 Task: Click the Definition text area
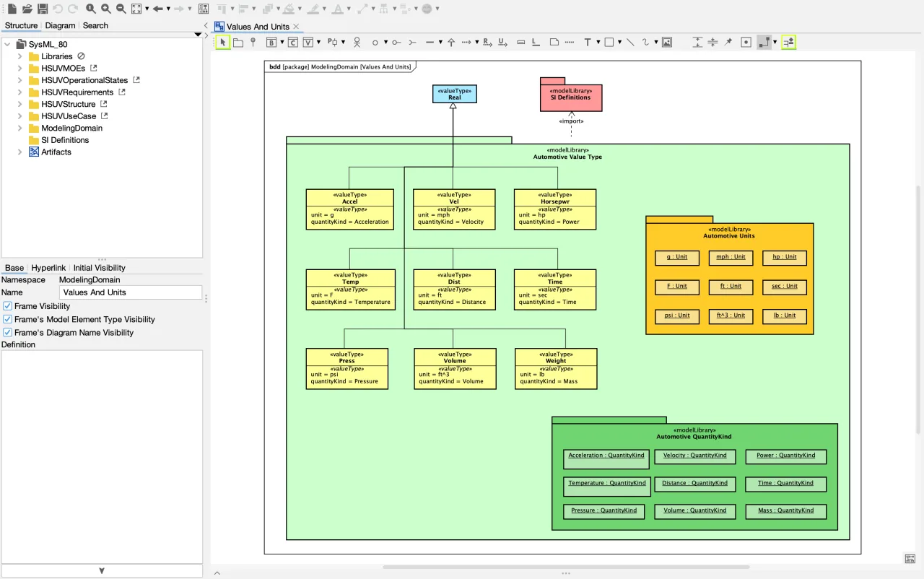coord(102,456)
